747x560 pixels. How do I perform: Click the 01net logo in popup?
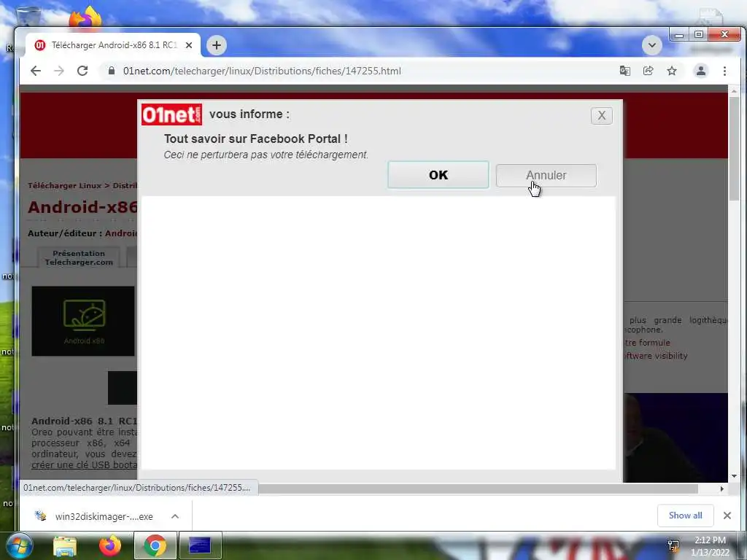[171, 114]
